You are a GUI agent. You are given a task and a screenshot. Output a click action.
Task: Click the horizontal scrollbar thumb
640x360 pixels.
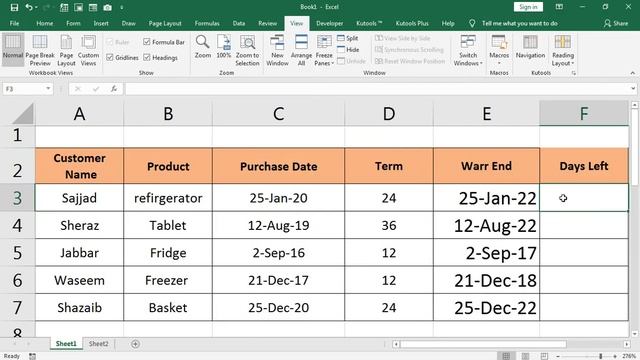point(483,344)
